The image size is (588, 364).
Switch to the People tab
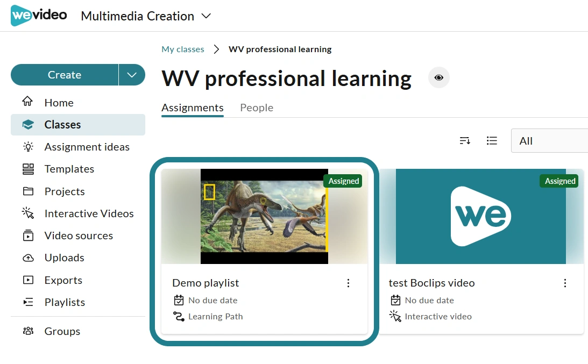click(257, 108)
